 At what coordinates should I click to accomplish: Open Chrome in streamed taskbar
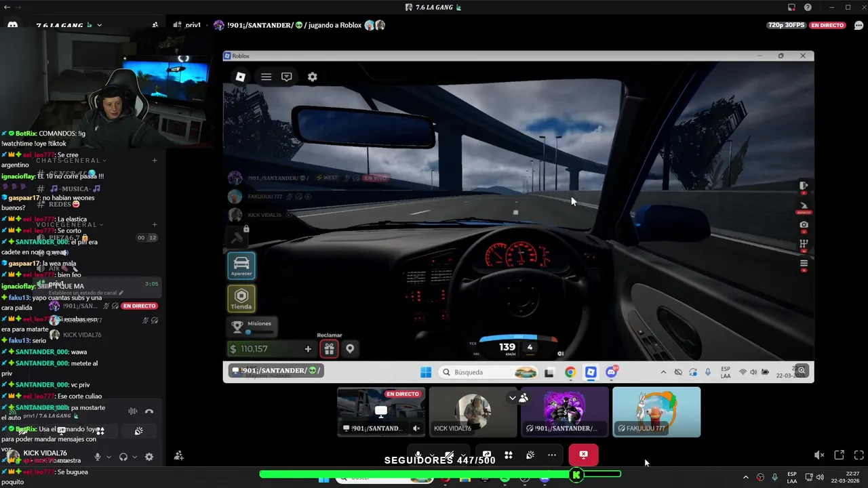[x=570, y=372]
